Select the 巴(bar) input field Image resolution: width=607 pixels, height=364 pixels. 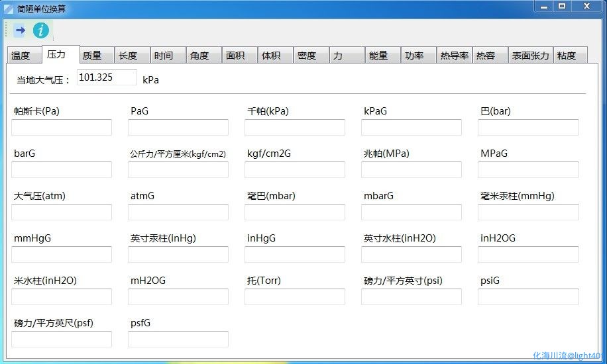pyautogui.click(x=528, y=128)
